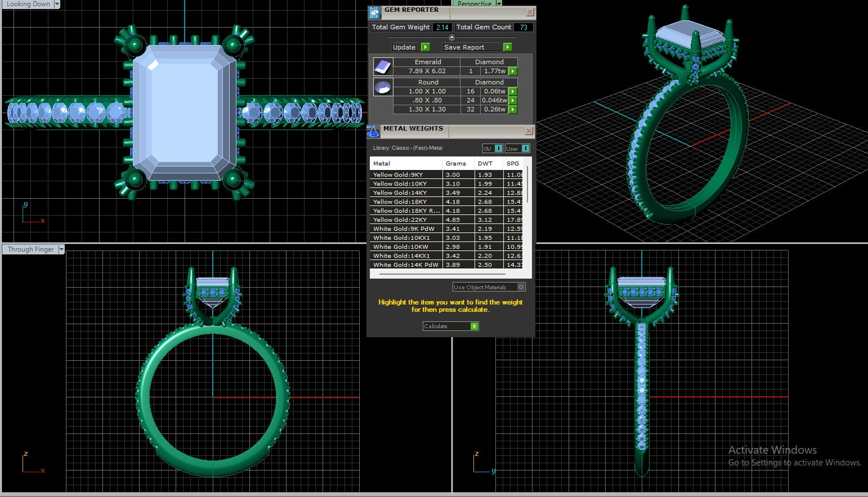
Task: Sort by the Grams column header
Action: 455,163
